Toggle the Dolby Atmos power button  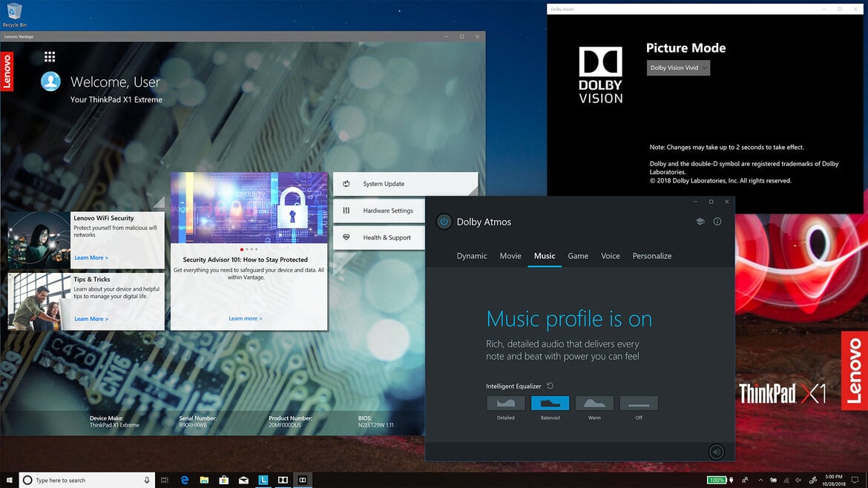(444, 222)
